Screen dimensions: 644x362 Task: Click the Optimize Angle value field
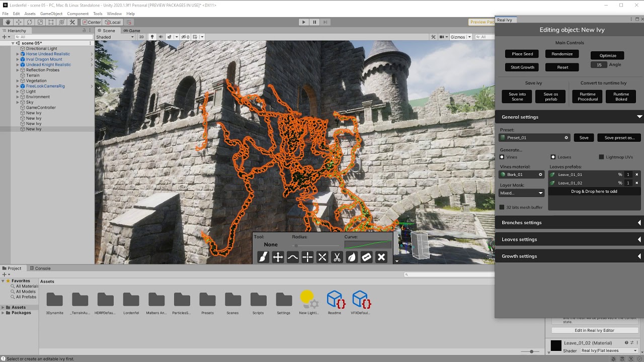(599, 65)
